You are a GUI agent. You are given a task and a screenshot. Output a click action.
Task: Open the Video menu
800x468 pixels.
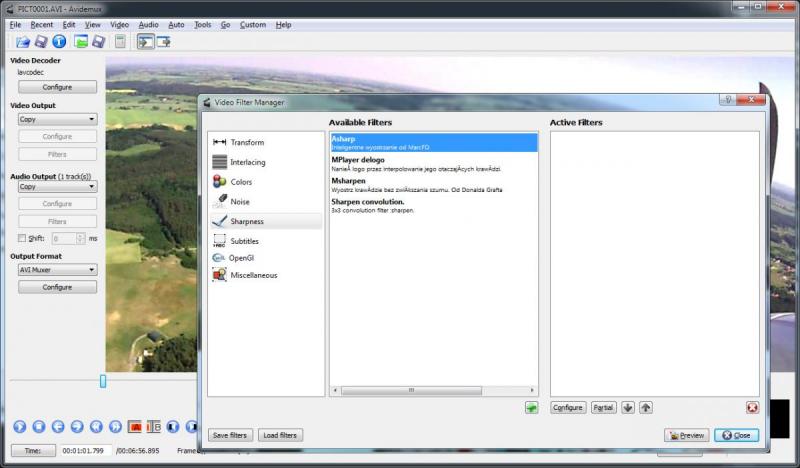click(x=119, y=24)
